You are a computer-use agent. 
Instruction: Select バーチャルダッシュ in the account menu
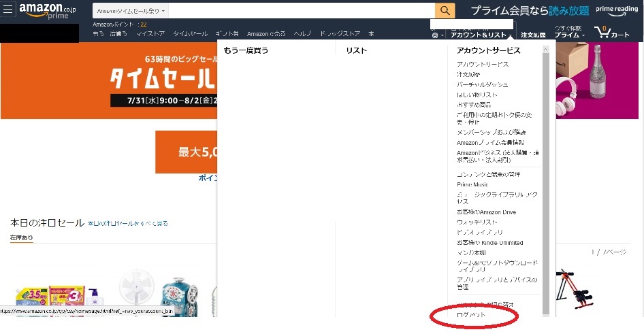[482, 84]
